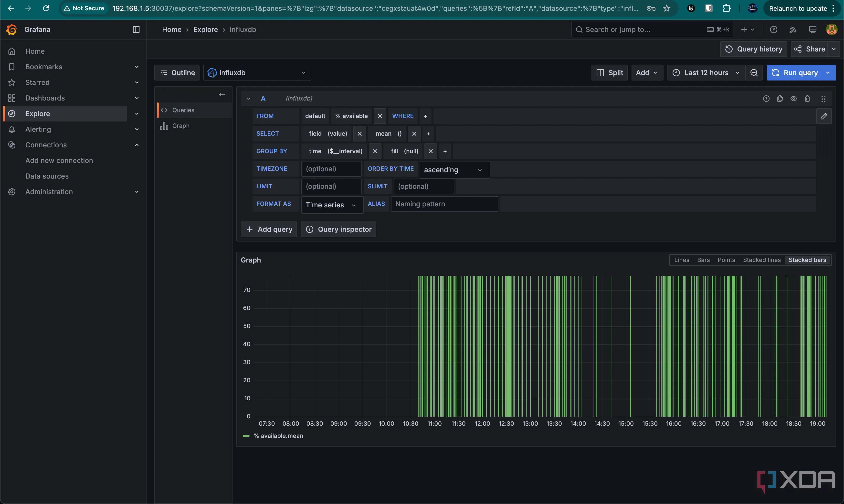Screen dimensions: 844x504
Task: Collapse the outline panel with the arrow icon
Action: point(223,95)
